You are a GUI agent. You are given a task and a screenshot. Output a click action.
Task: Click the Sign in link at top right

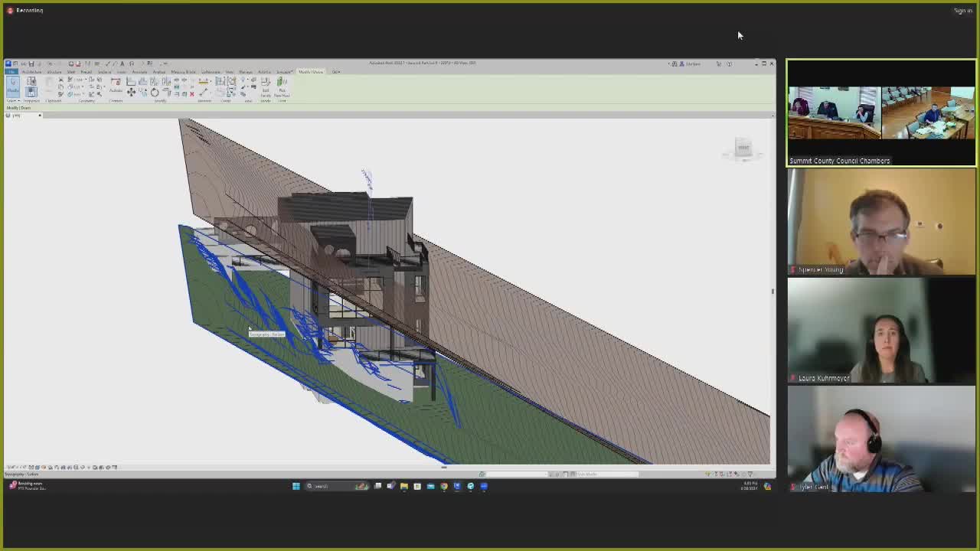962,11
